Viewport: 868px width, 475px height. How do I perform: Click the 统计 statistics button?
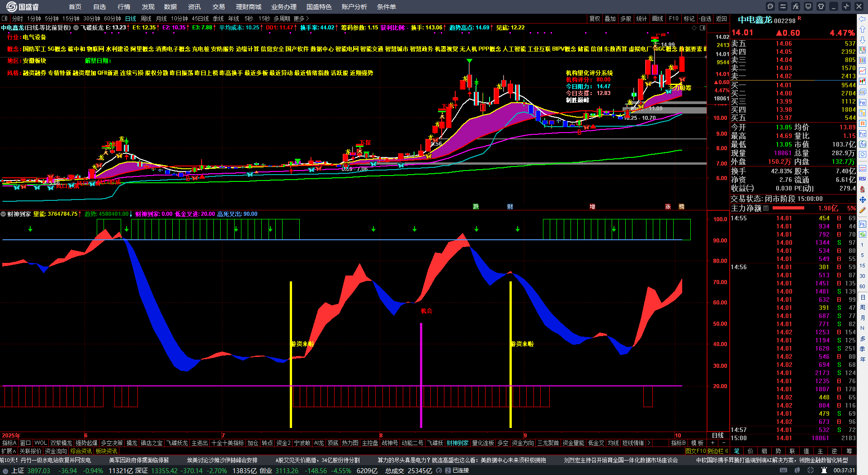642,19
